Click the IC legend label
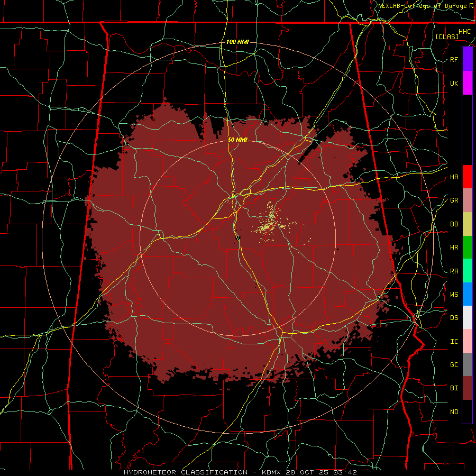 (454, 342)
